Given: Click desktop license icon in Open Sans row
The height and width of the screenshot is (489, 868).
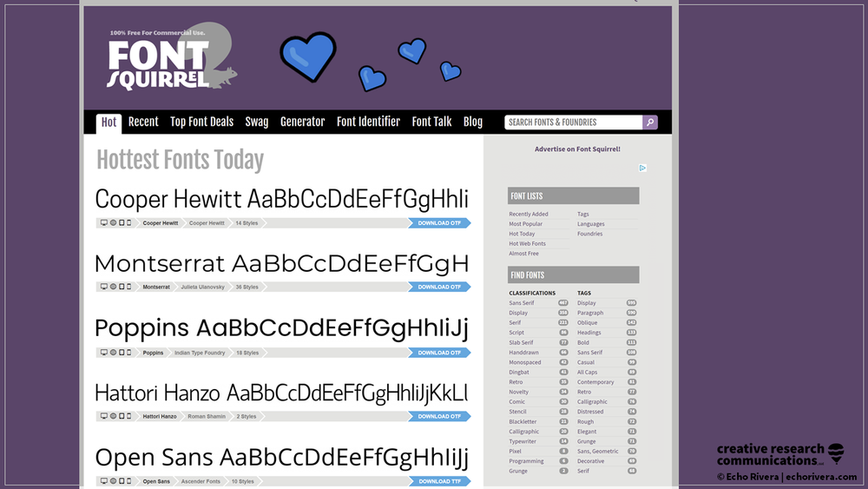Looking at the screenshot, I should tap(103, 480).
